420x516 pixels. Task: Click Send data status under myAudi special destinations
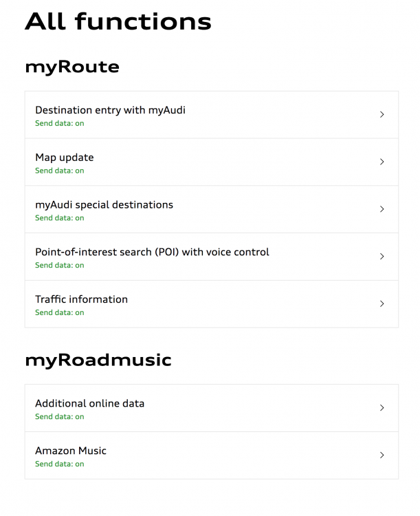pos(60,218)
